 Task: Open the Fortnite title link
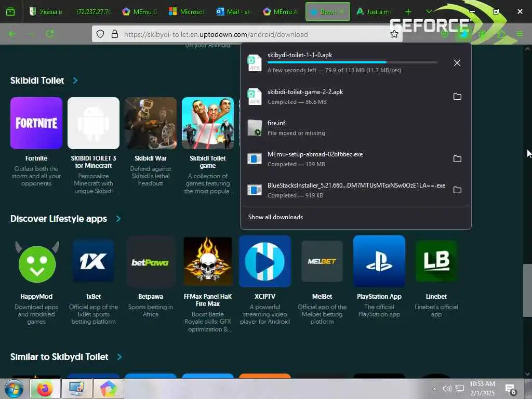coord(36,158)
